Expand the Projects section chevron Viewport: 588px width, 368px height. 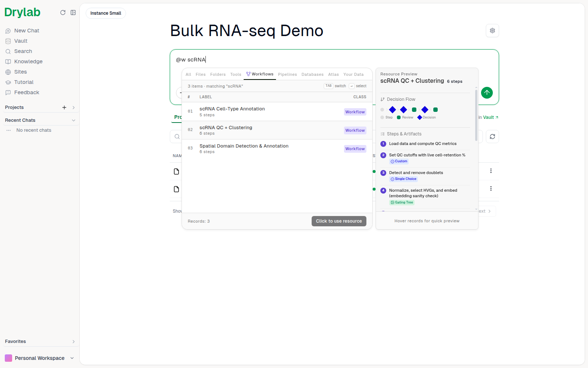pyautogui.click(x=73, y=107)
